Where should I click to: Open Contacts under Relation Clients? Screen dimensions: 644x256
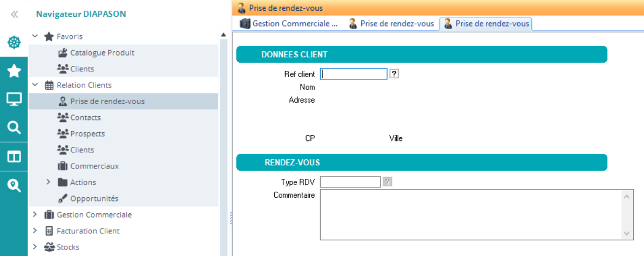(85, 117)
